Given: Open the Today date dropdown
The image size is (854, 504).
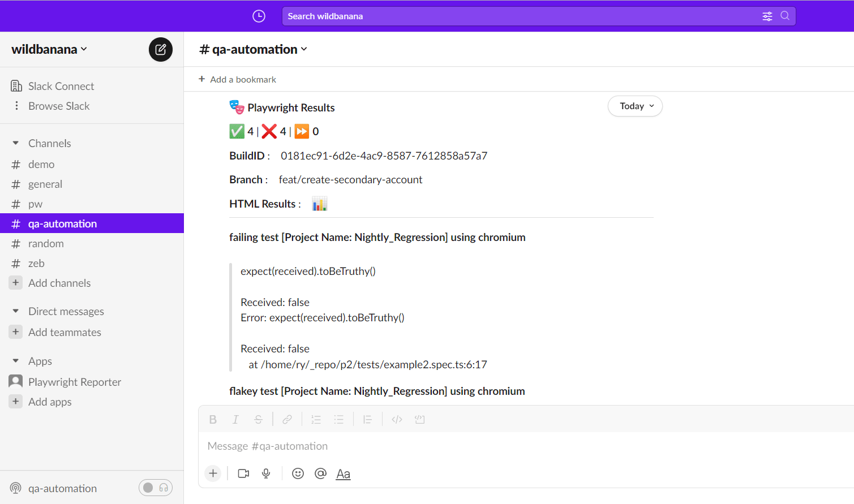Looking at the screenshot, I should 635,106.
